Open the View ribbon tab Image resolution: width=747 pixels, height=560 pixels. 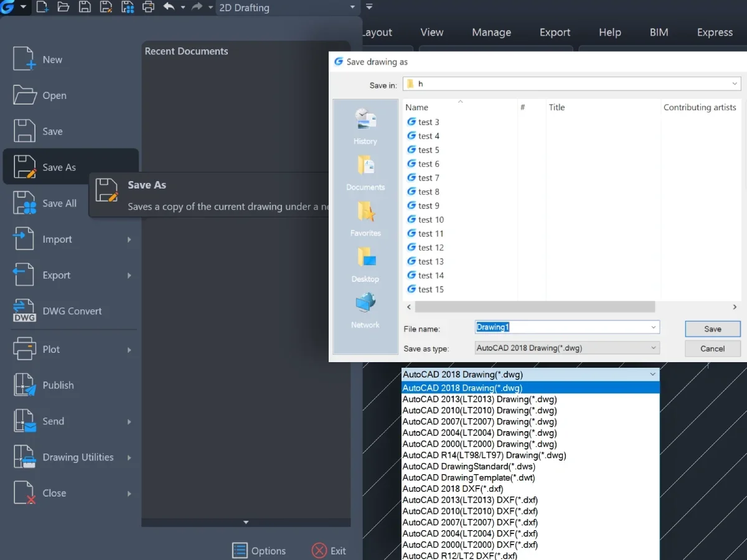coord(431,32)
